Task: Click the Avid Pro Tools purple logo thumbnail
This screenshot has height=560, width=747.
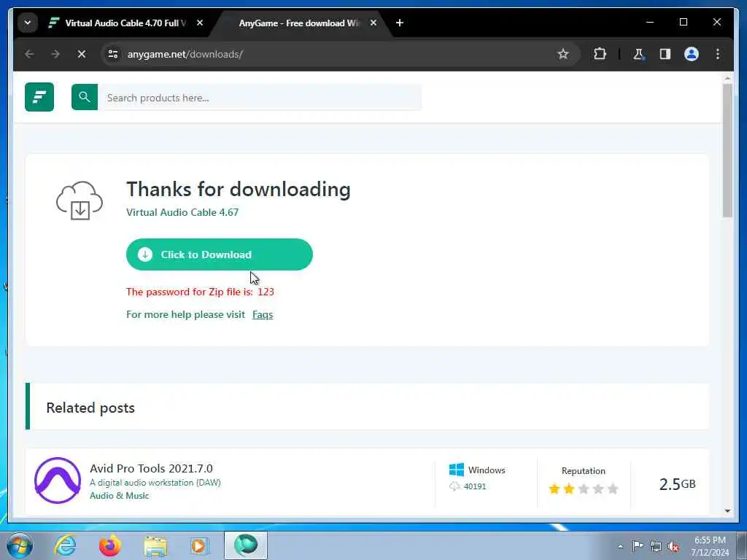Action: click(x=58, y=480)
